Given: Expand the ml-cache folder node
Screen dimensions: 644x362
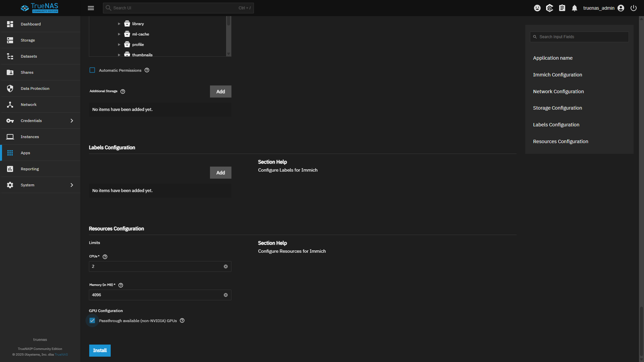Looking at the screenshot, I should coord(119,34).
